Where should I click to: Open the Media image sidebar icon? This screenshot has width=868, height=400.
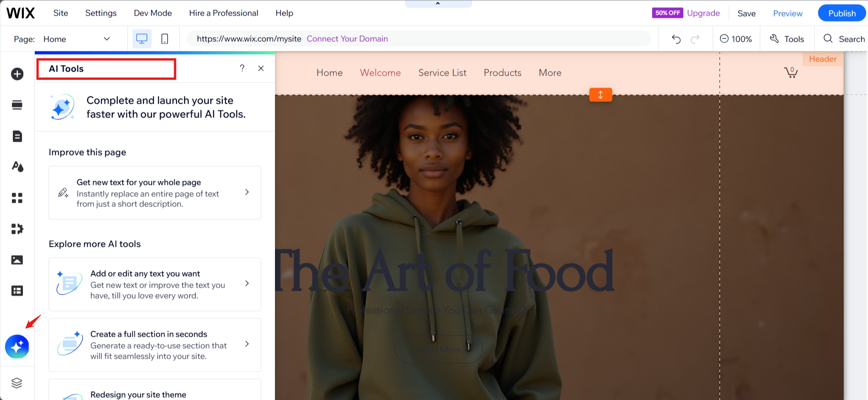[17, 260]
